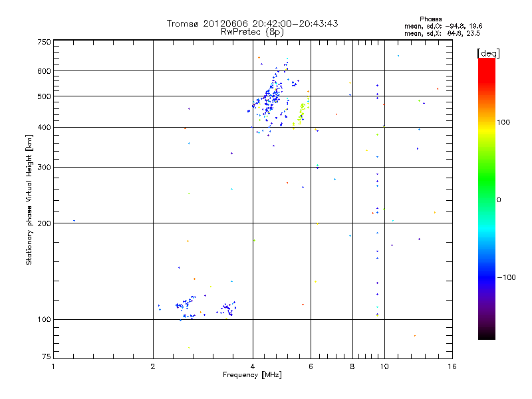This screenshot has height=399, width=532.
Task: Pick the green region of the colorbar
Action: pyautogui.click(x=487, y=180)
